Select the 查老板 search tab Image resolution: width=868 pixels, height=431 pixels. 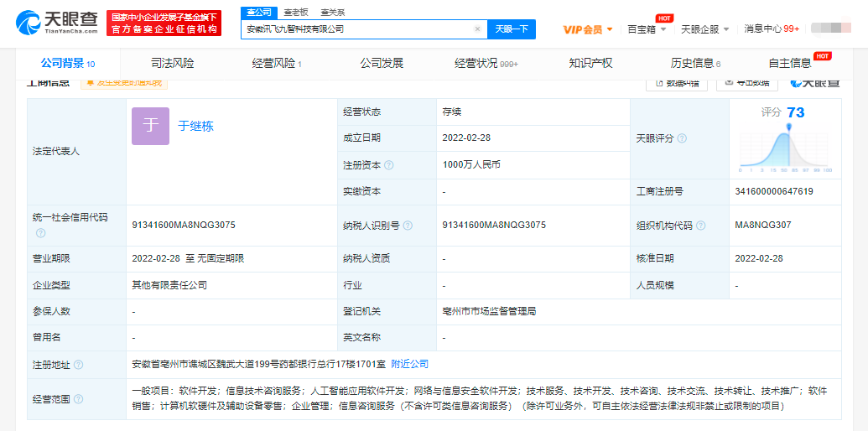click(x=295, y=12)
